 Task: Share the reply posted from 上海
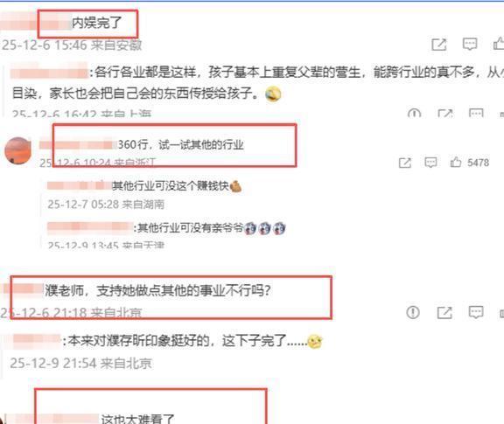445,113
